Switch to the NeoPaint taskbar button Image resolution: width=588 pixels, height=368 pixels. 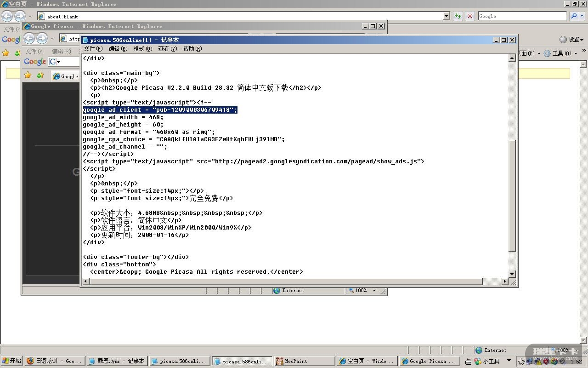point(304,361)
